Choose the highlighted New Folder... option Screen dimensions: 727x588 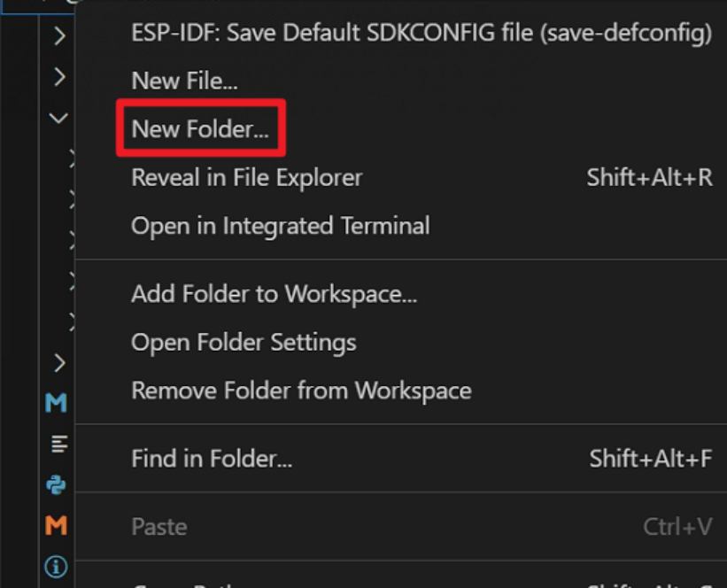click(200, 129)
